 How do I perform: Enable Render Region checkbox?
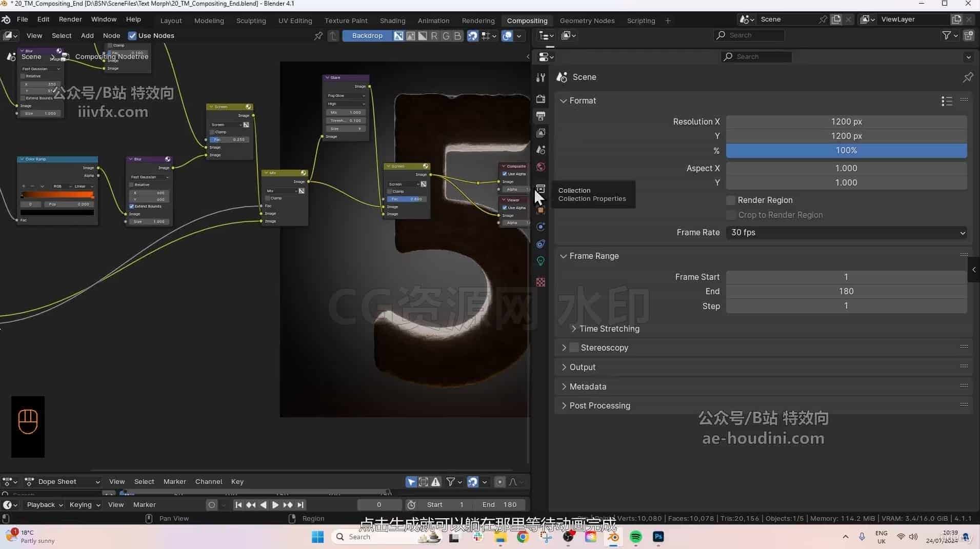(731, 200)
